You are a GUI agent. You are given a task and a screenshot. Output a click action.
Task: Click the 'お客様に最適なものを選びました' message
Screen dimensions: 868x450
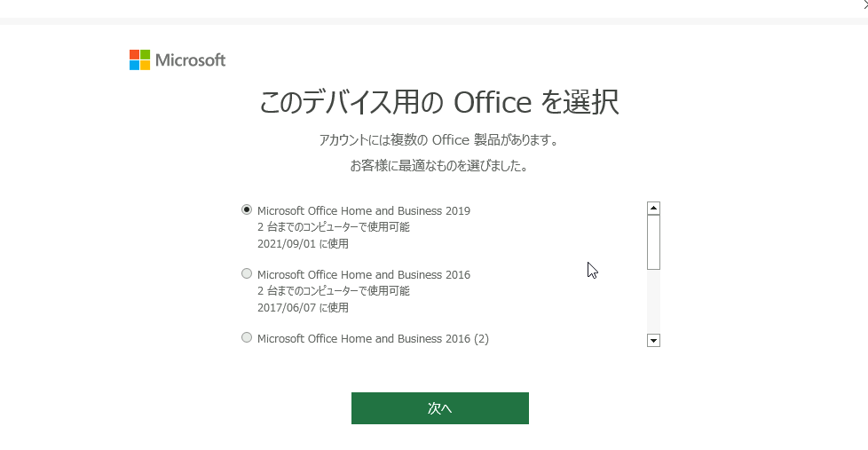[x=438, y=166]
